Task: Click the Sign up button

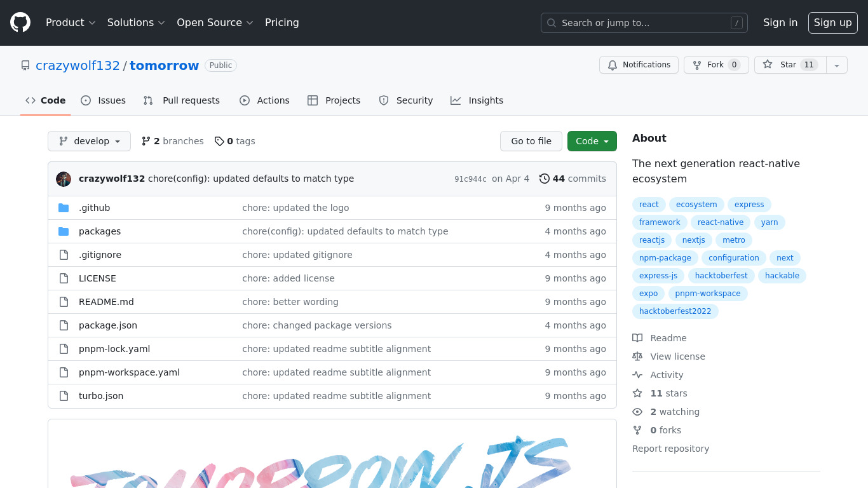Action: [x=833, y=23]
